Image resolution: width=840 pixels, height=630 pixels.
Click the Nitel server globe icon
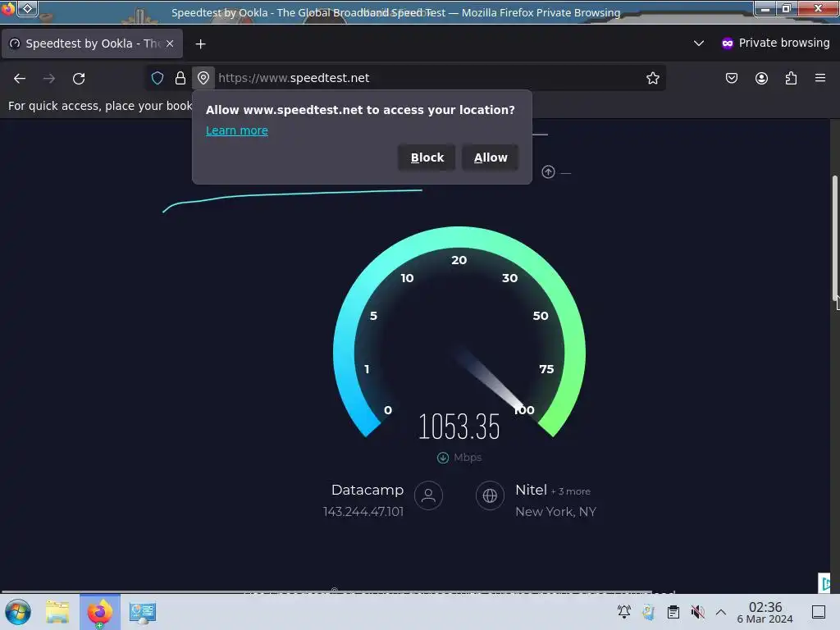(x=490, y=495)
